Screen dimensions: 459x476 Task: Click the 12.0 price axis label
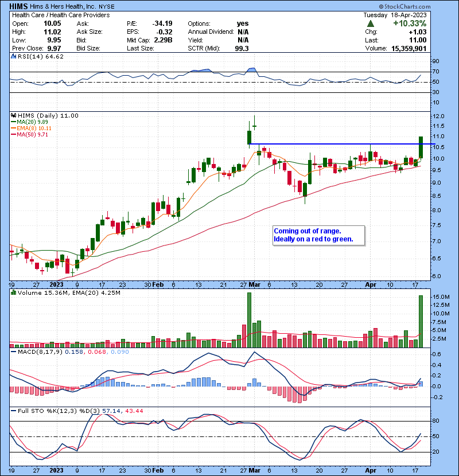coord(439,116)
